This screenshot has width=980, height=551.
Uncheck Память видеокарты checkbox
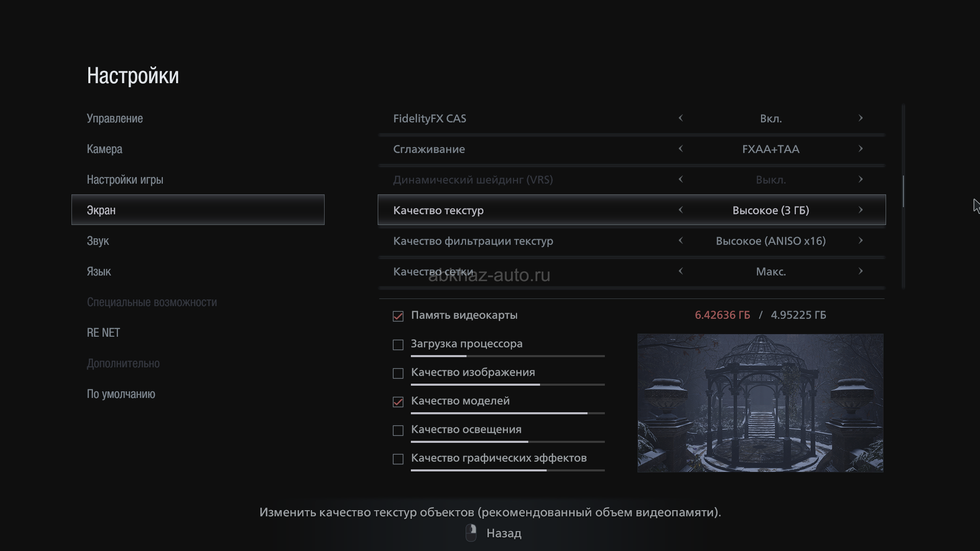coord(398,316)
